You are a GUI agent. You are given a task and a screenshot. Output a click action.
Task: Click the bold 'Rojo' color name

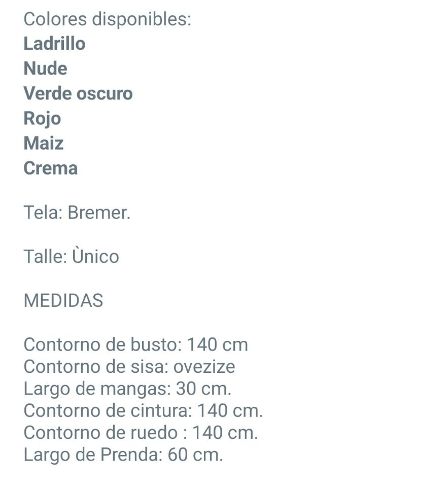pyautogui.click(x=42, y=118)
